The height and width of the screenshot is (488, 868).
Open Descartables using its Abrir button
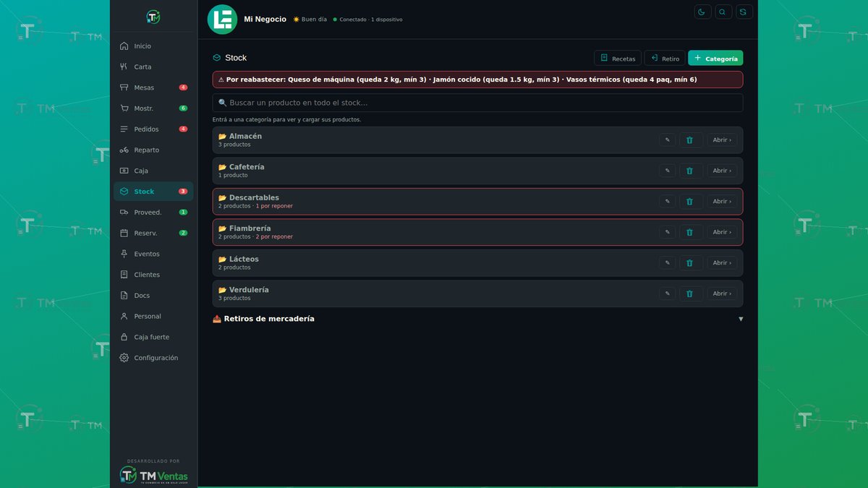point(722,202)
